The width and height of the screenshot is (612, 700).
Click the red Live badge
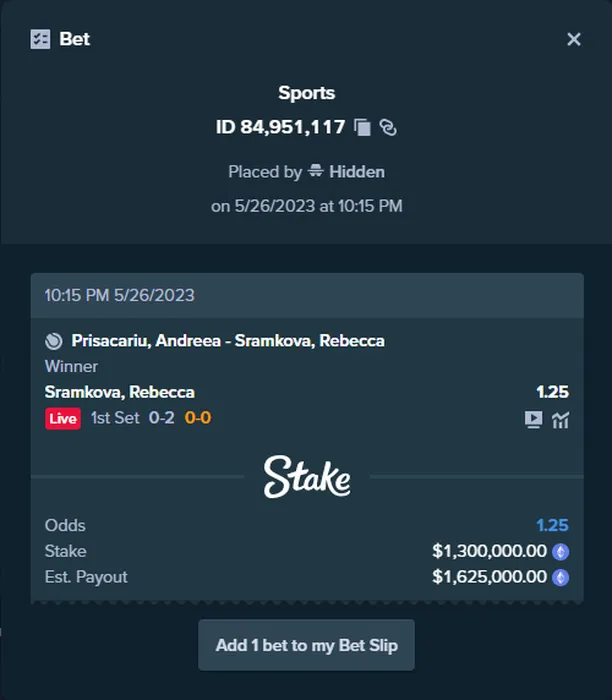(x=63, y=418)
